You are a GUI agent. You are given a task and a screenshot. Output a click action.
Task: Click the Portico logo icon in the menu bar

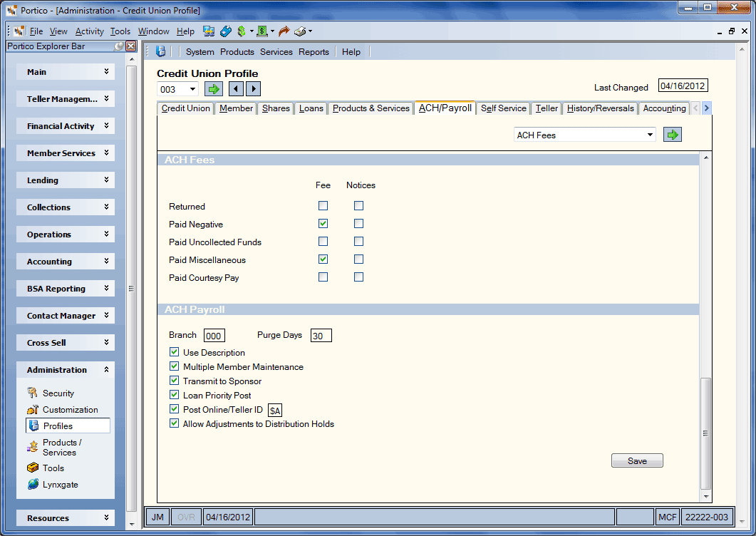(x=19, y=31)
